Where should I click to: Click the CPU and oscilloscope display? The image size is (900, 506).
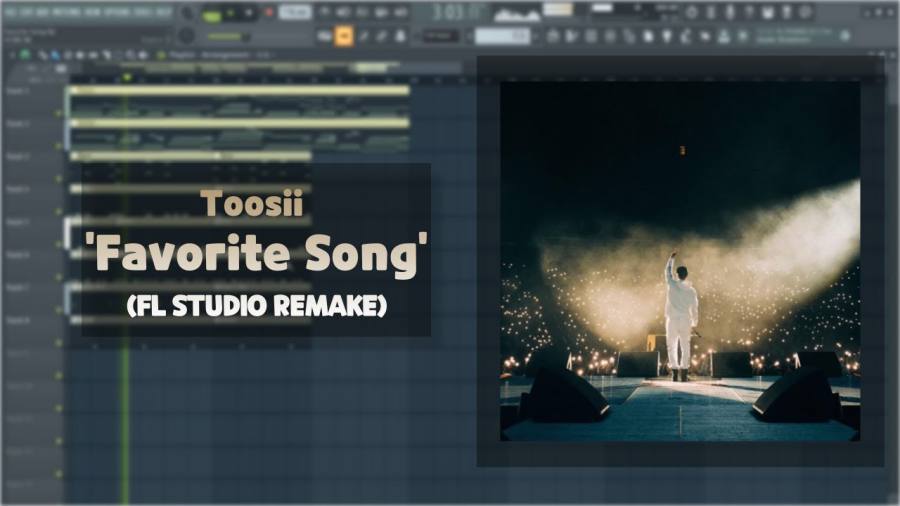(517, 13)
